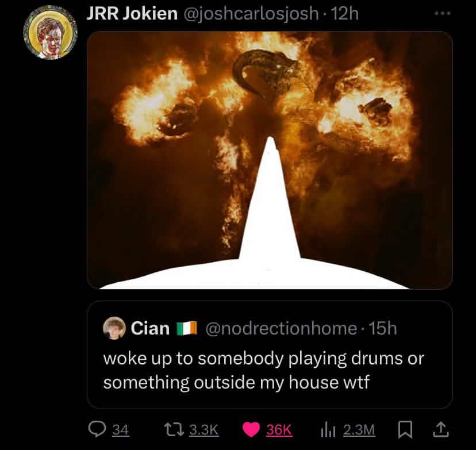
Task: Click Cian's small profile avatar
Action: 114,328
